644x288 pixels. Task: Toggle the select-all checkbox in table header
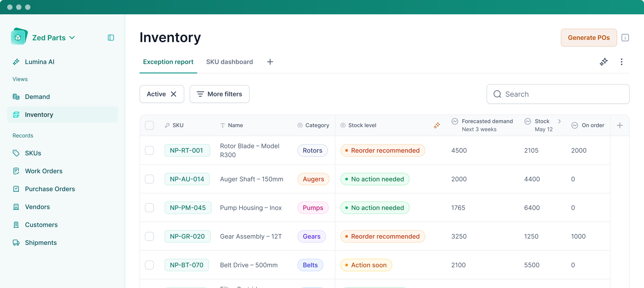[149, 125]
